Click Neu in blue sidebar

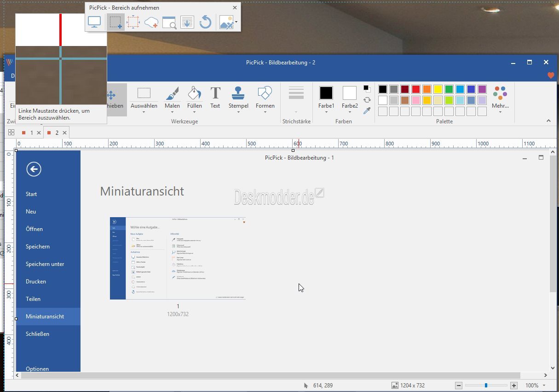coord(31,212)
